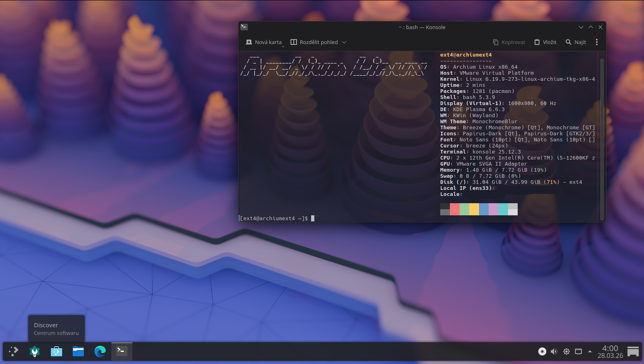Screen dimensions: 644x364
Task: Maximize the Konsole window
Action: [591, 27]
